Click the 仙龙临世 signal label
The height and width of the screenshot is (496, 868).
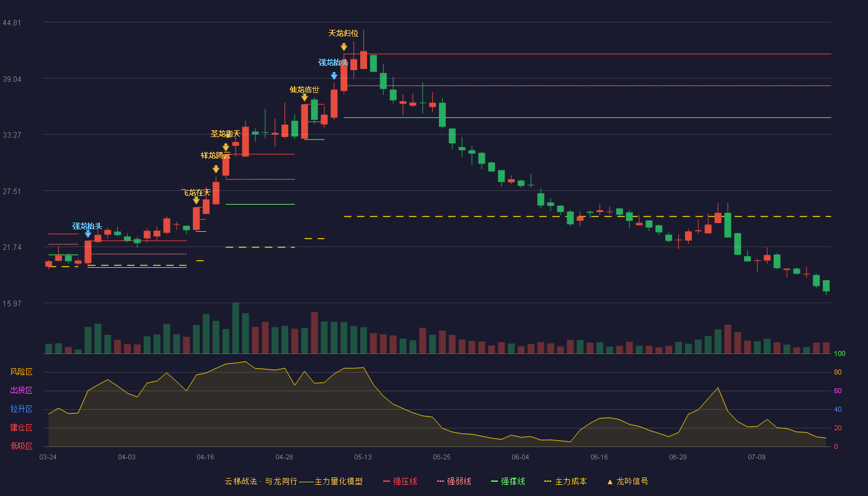coord(304,89)
